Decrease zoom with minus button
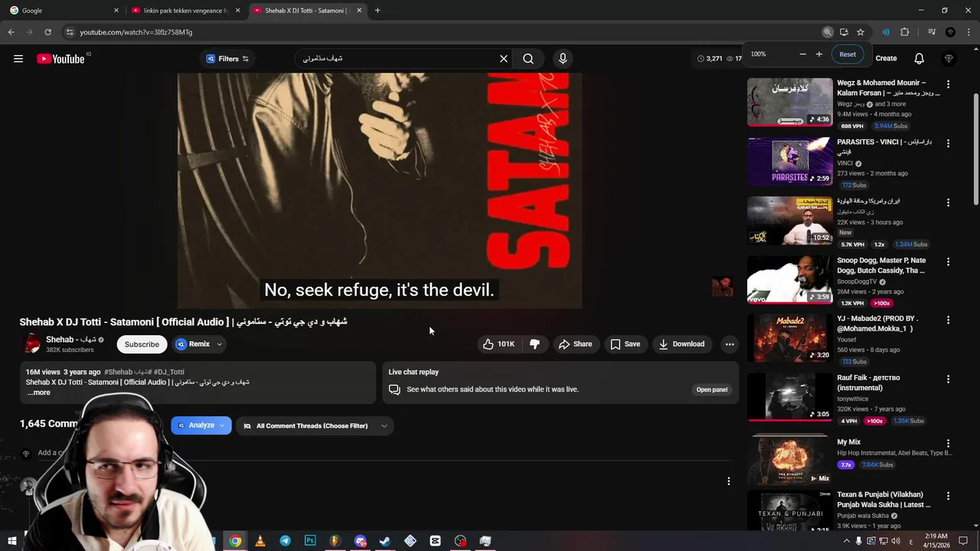 (802, 54)
